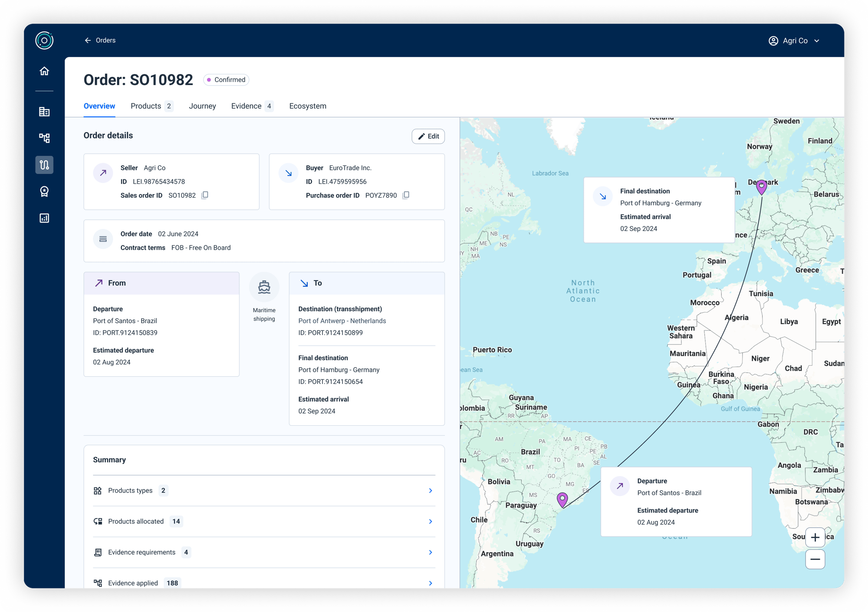Screen dimensions: 868x612
Task: Click the order date 02 June 2024
Action: point(178,234)
